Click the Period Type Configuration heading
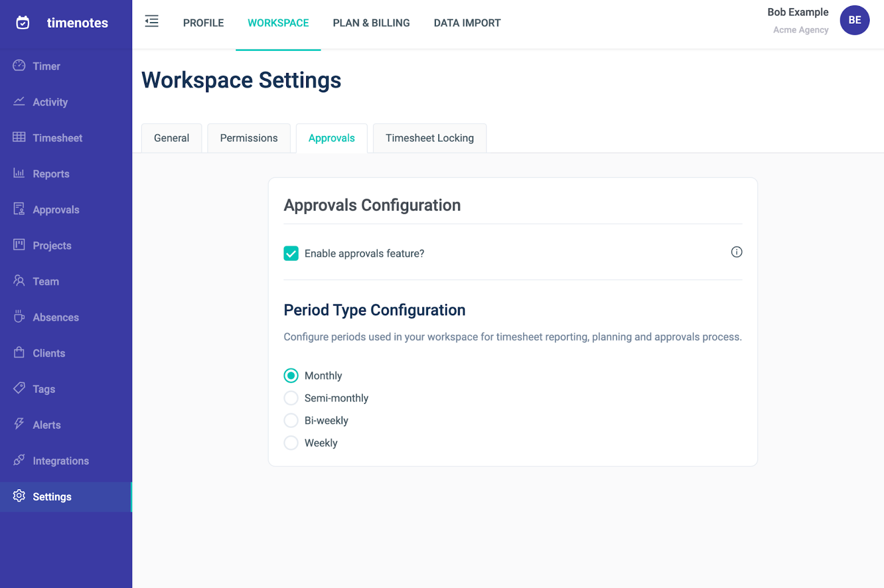This screenshot has height=588, width=884. pos(375,310)
